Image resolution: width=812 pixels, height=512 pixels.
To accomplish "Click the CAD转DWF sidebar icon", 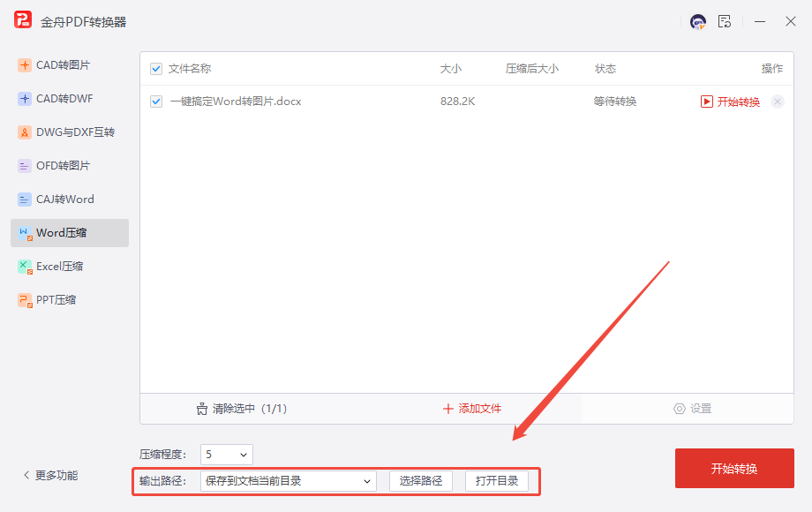I will (25, 99).
